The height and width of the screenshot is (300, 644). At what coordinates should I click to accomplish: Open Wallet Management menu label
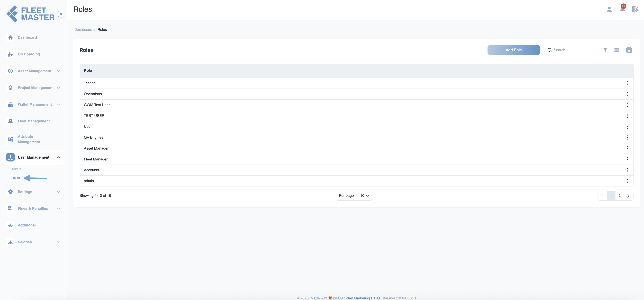[x=35, y=104]
